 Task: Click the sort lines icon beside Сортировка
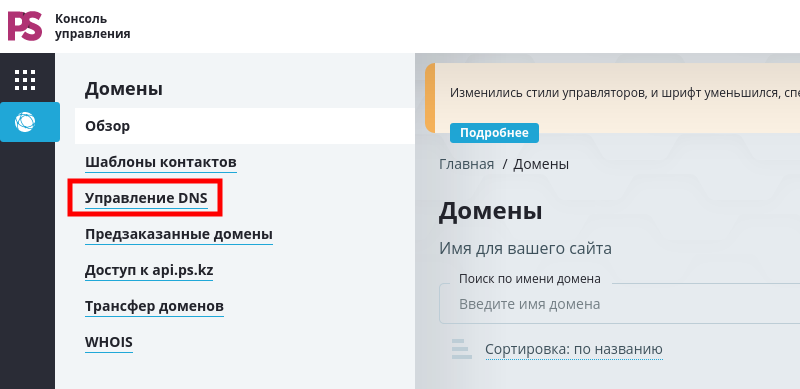(462, 349)
